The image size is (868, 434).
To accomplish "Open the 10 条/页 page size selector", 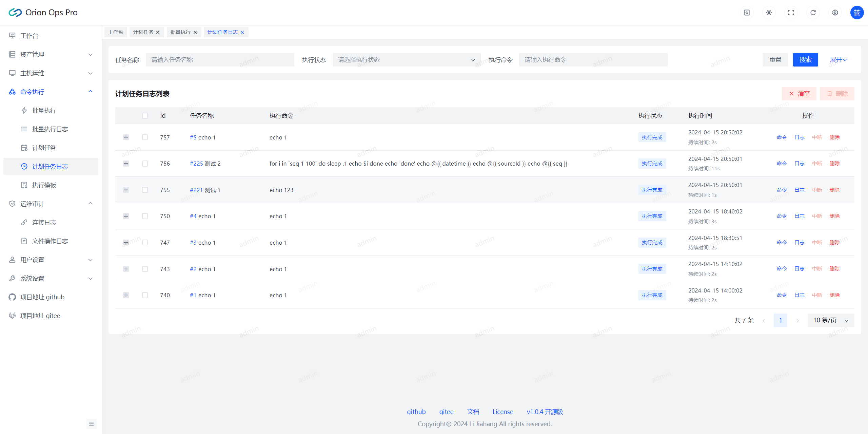I will click(830, 320).
